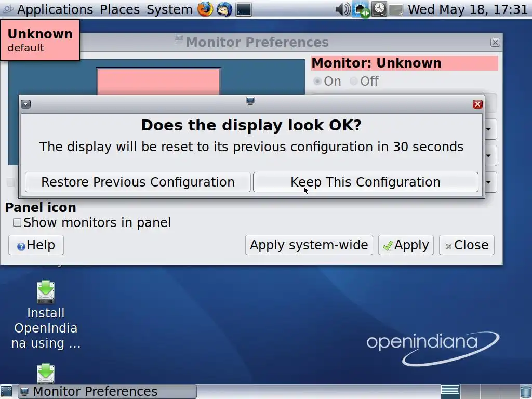Open the System menu
The width and height of the screenshot is (532, 399).
(x=169, y=9)
